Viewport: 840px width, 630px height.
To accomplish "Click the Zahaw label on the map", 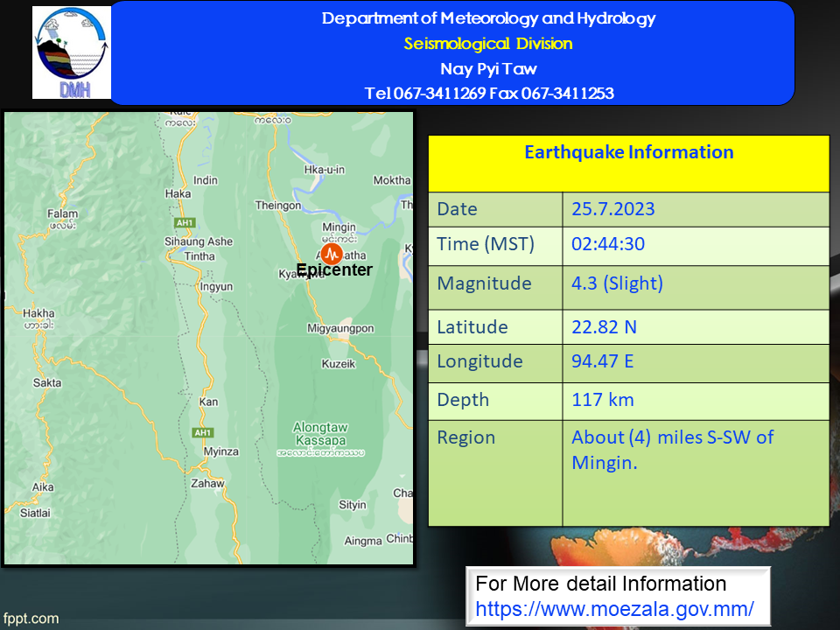I will click(208, 483).
